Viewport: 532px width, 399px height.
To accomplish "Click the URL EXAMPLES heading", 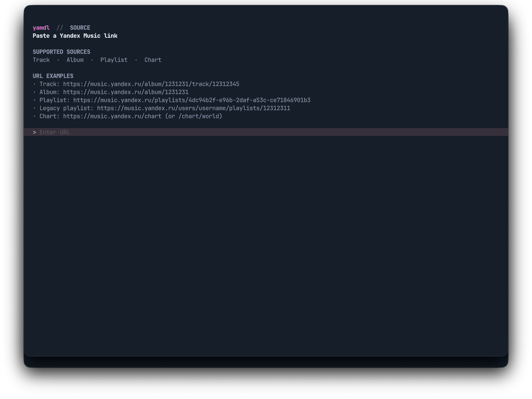I will coord(53,76).
